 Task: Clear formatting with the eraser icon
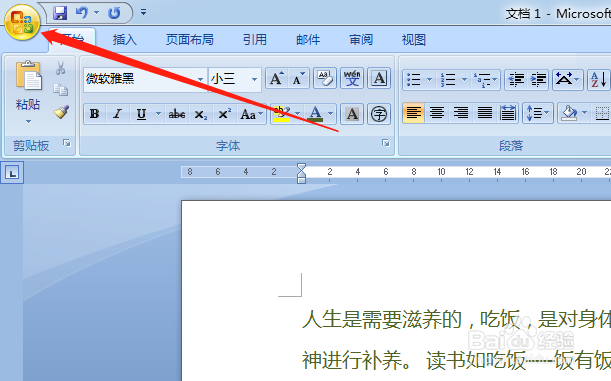click(x=325, y=78)
